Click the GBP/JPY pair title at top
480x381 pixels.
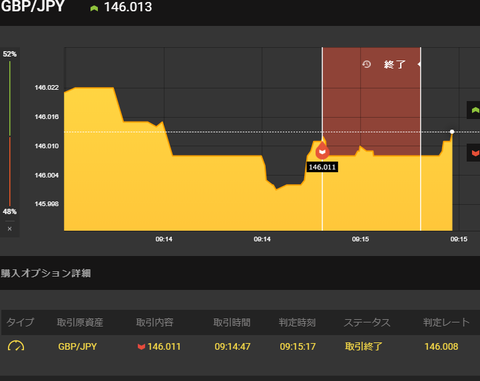click(x=33, y=6)
